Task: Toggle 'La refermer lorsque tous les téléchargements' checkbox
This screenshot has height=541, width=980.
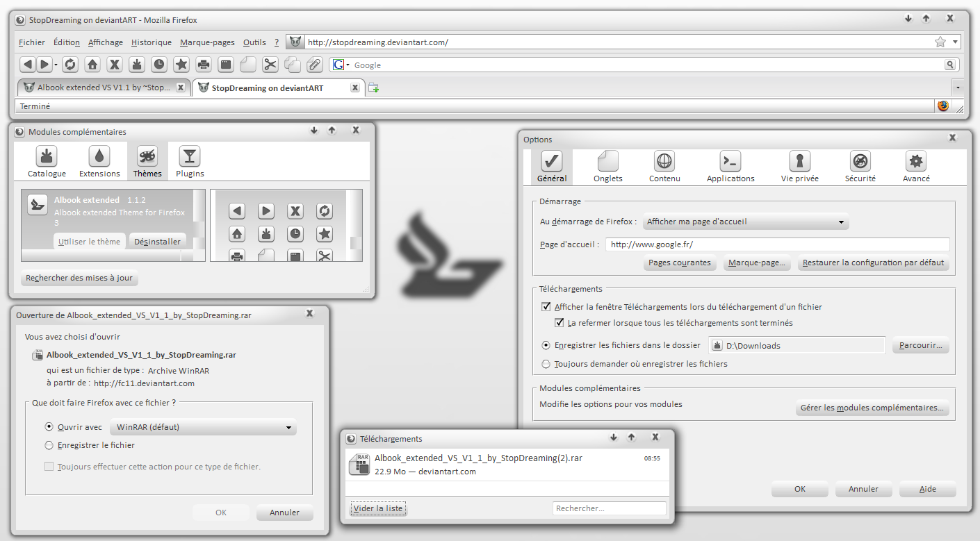Action: (x=559, y=323)
